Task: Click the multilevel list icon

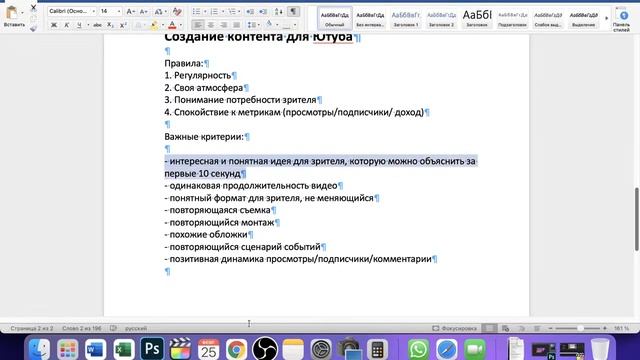Action: click(x=232, y=11)
